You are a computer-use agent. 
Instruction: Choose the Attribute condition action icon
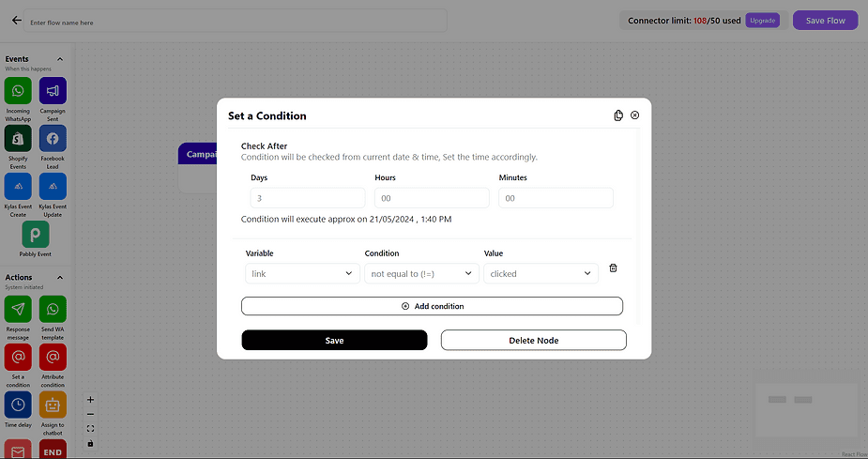[53, 357]
